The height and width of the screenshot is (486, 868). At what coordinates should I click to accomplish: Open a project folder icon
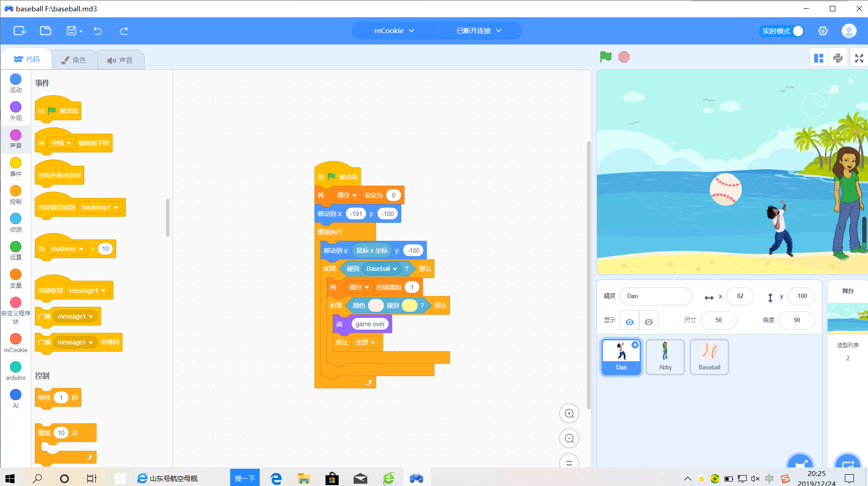(45, 31)
